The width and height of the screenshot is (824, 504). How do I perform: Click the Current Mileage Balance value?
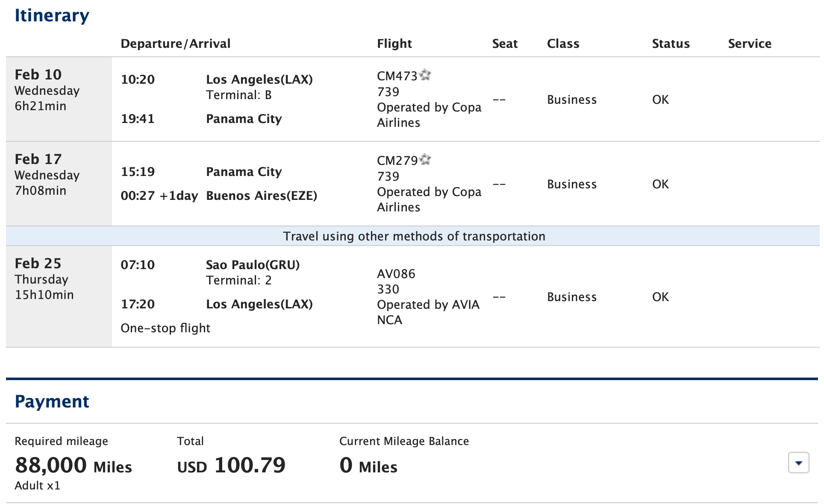point(368,466)
